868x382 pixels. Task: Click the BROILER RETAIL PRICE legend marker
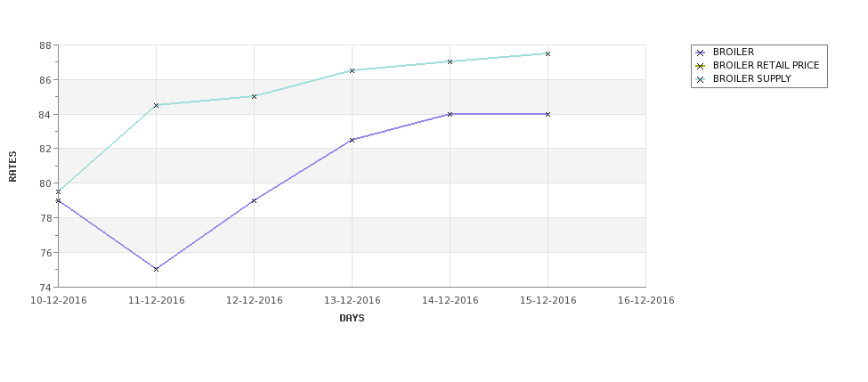coord(701,66)
